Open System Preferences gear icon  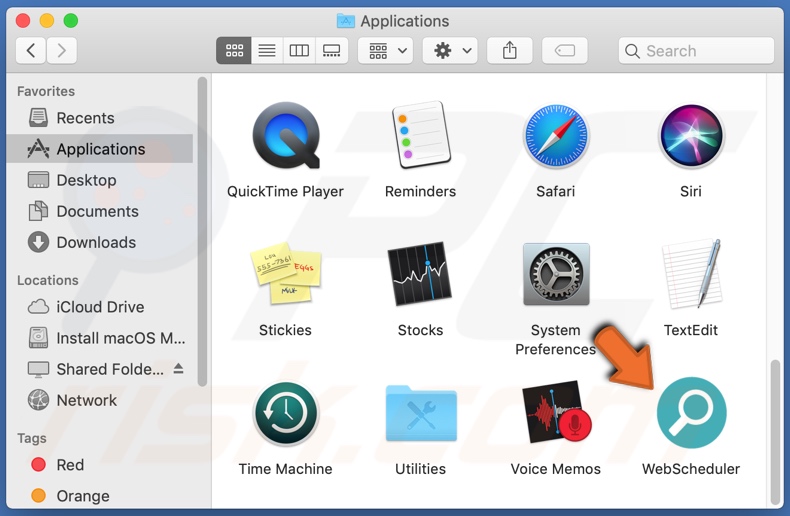(x=555, y=276)
